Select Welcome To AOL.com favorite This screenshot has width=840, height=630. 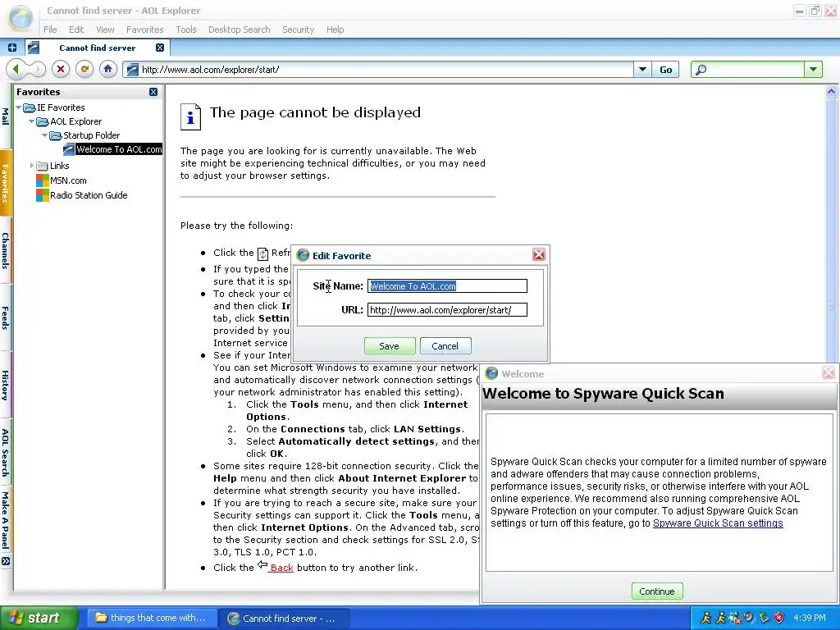(119, 149)
